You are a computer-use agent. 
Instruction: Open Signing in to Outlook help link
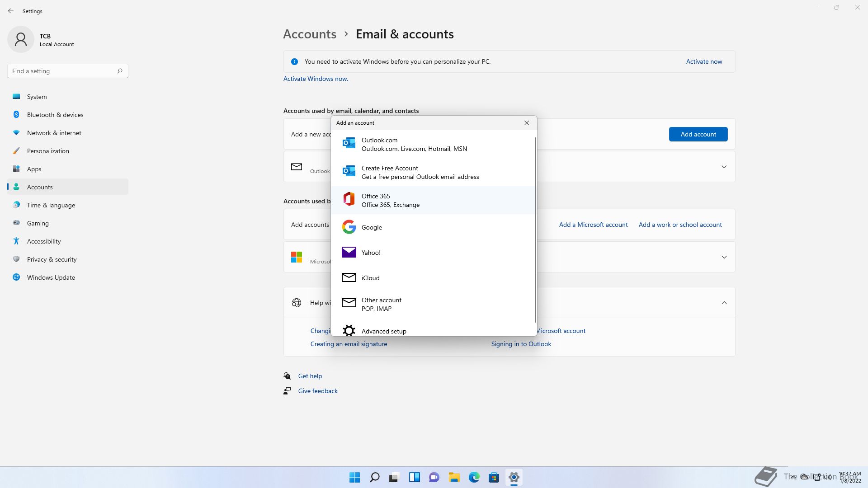point(521,344)
